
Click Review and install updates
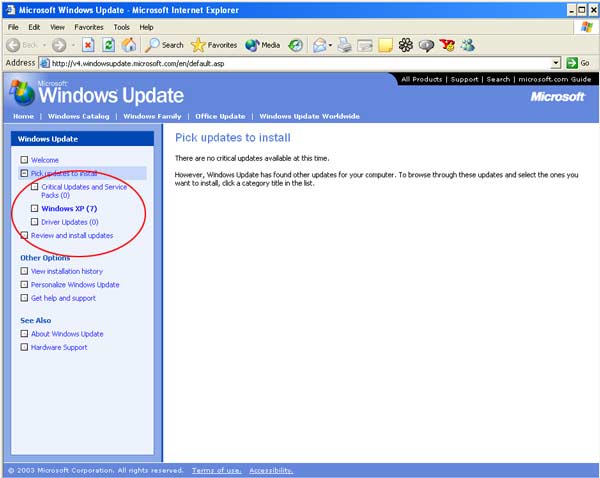pyautogui.click(x=72, y=235)
